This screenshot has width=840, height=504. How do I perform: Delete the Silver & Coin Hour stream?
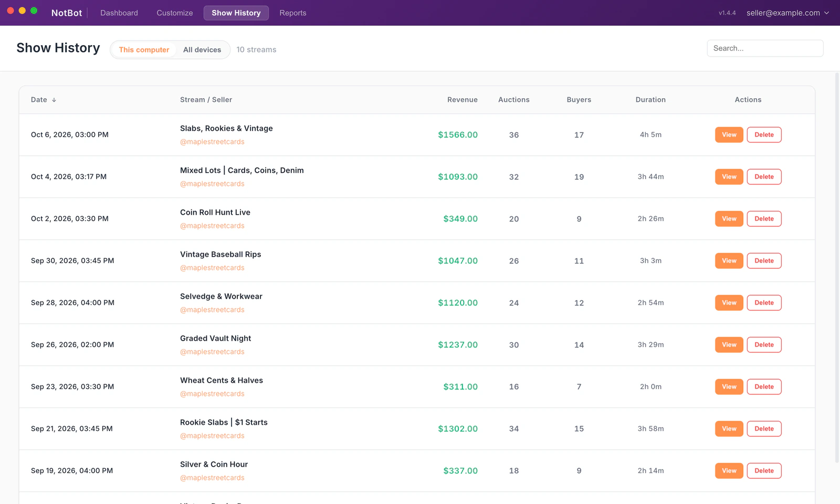764,471
